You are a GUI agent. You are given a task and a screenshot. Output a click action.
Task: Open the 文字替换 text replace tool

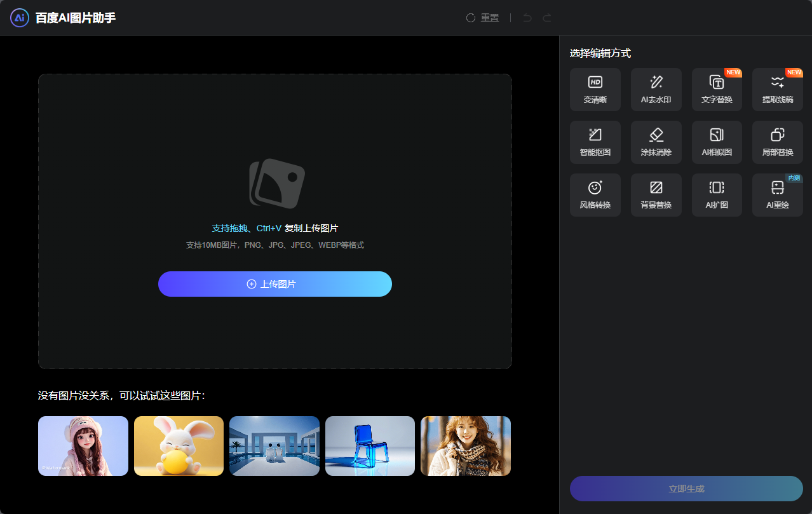point(717,90)
